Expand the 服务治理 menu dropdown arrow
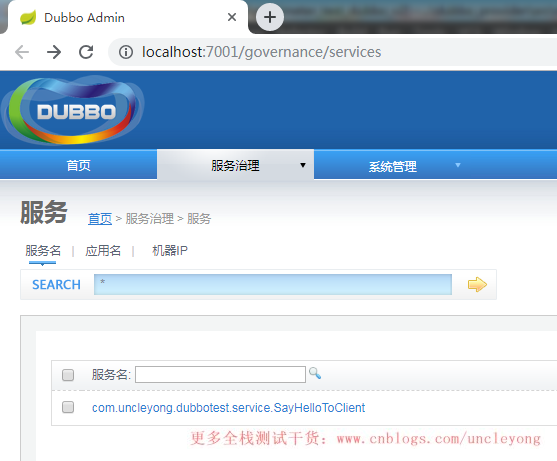557x461 pixels. point(303,165)
